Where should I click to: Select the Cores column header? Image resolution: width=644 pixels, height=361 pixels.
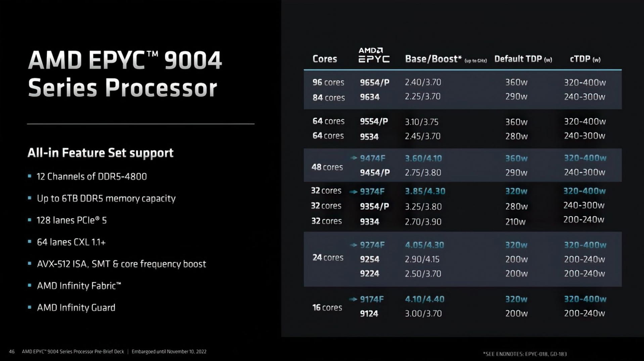[324, 59]
